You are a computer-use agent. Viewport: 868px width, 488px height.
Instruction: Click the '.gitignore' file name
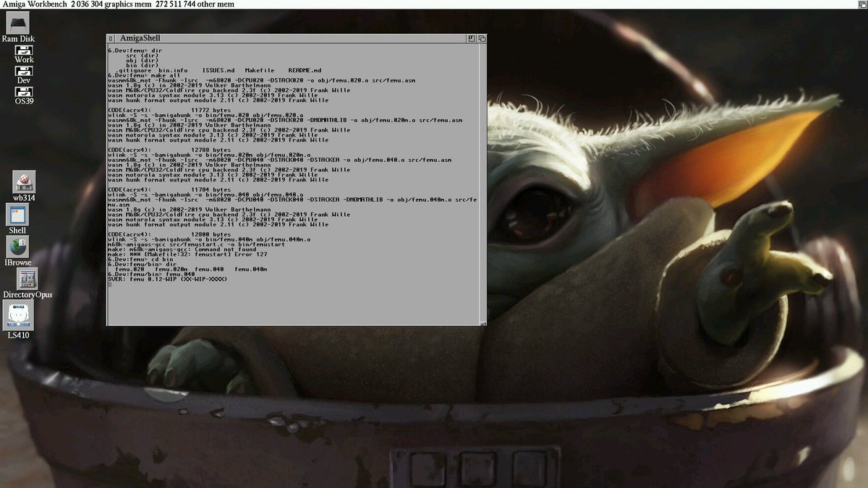point(132,71)
